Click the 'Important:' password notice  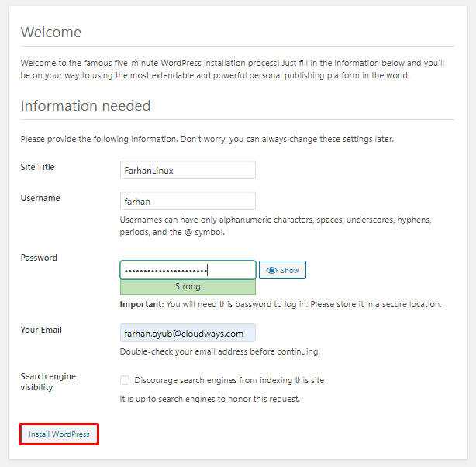click(281, 304)
